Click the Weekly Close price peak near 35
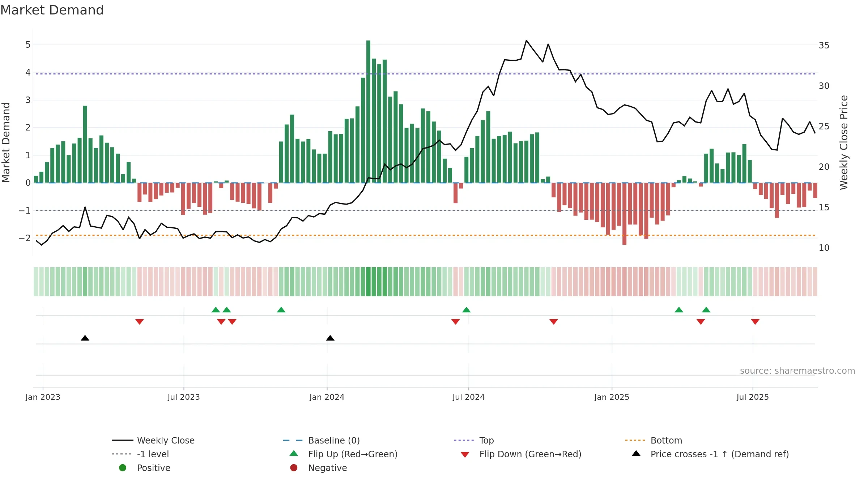 coord(526,40)
